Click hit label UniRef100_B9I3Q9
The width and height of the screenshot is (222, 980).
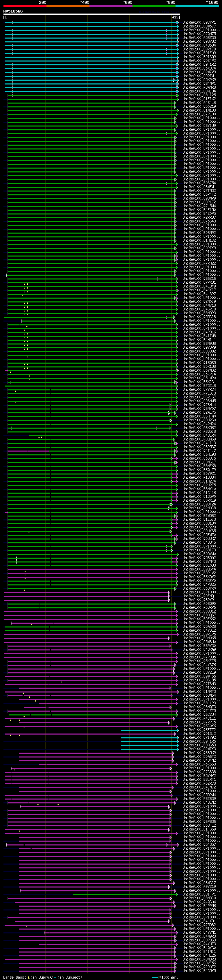click(x=199, y=57)
